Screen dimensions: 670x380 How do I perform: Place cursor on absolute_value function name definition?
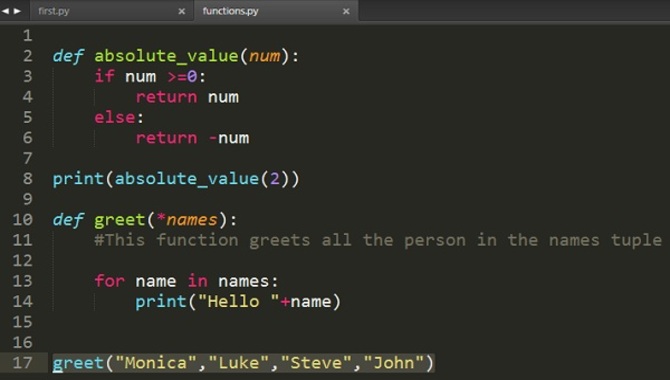pos(166,56)
